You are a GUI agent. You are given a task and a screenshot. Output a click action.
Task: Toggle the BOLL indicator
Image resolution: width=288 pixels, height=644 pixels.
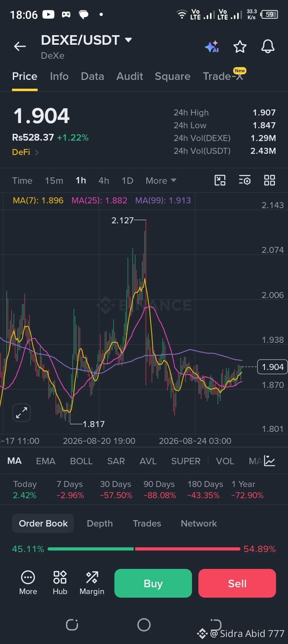pyautogui.click(x=81, y=461)
